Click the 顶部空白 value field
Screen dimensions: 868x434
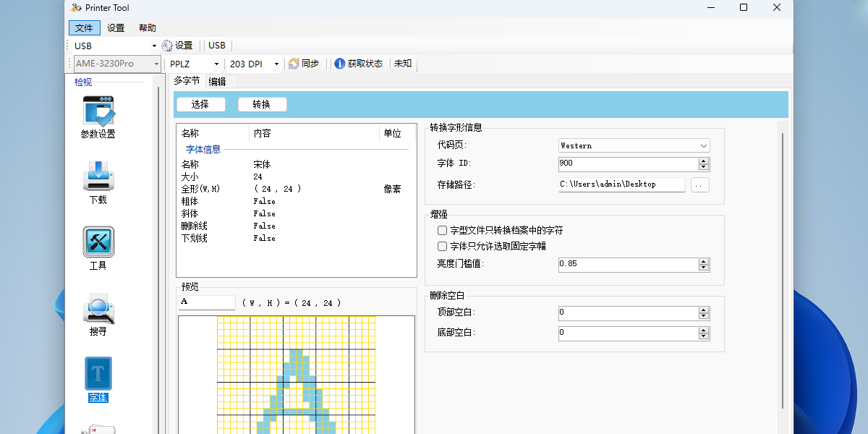(629, 313)
